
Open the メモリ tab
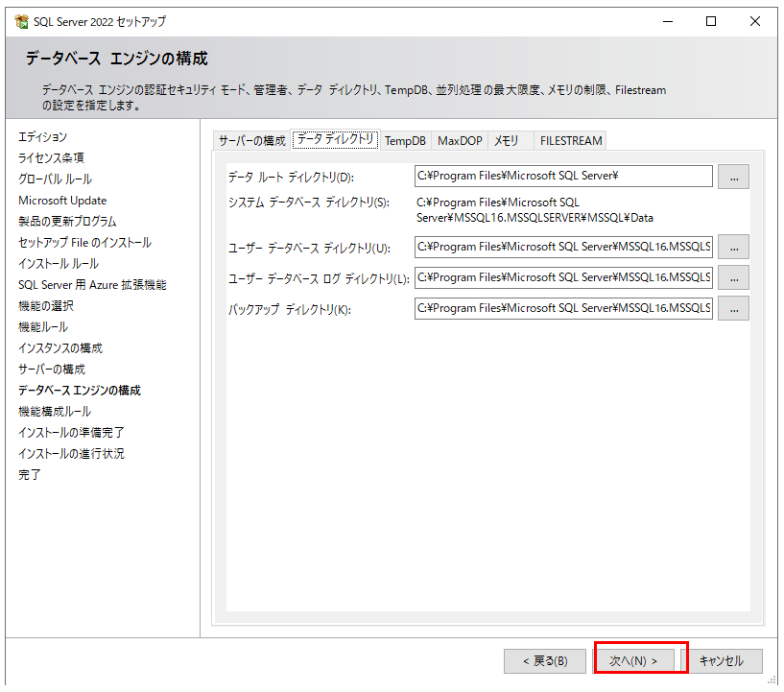pyautogui.click(x=506, y=141)
